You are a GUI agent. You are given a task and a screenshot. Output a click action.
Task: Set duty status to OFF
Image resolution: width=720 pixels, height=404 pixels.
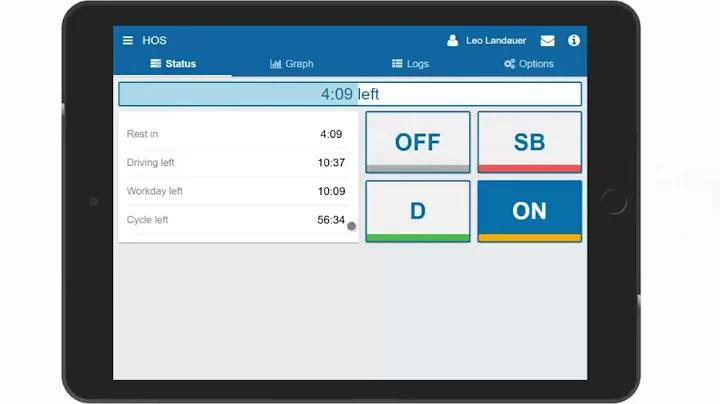418,142
